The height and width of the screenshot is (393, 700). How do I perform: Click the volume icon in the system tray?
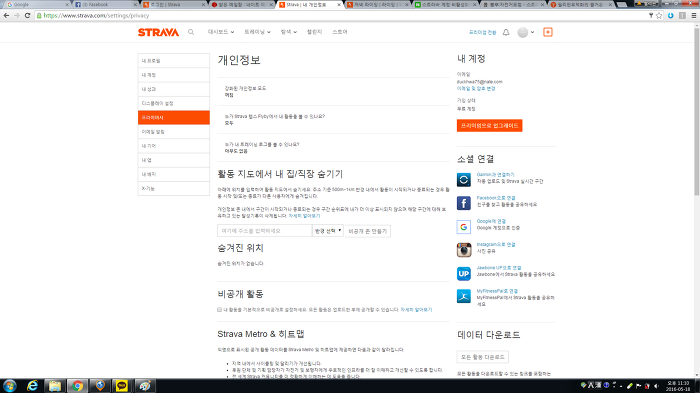(657, 386)
